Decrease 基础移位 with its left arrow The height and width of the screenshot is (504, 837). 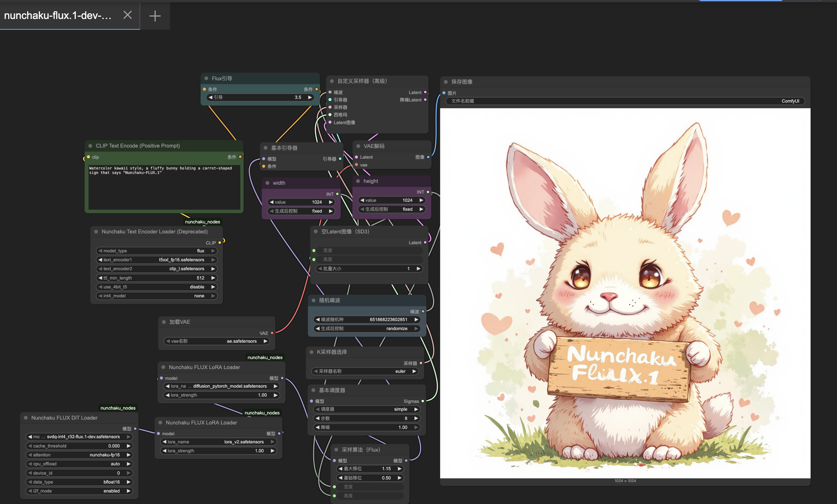[340, 478]
